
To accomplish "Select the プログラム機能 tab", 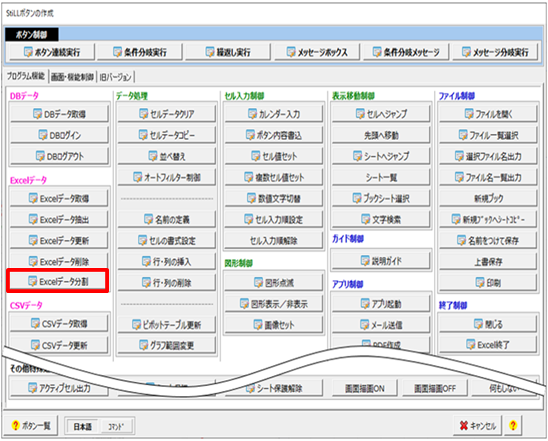I will point(26,76).
